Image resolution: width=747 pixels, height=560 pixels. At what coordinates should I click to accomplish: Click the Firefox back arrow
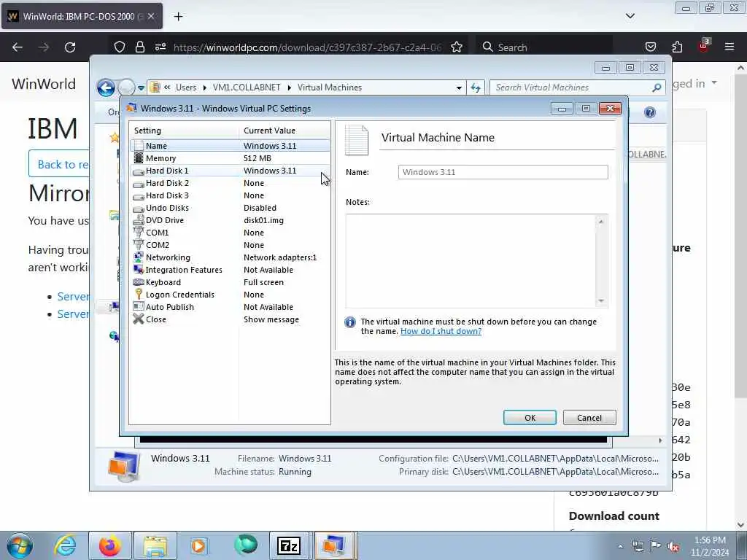18,47
